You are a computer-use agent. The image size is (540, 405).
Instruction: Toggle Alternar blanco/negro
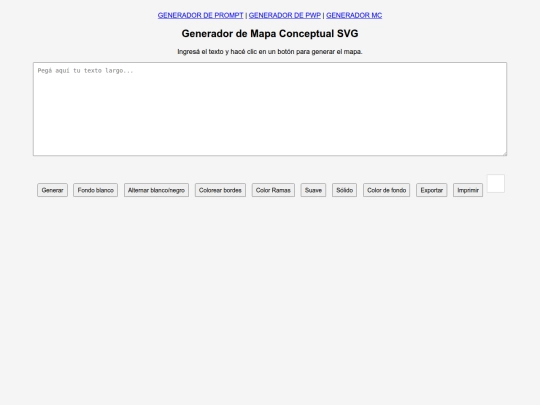pyautogui.click(x=156, y=190)
